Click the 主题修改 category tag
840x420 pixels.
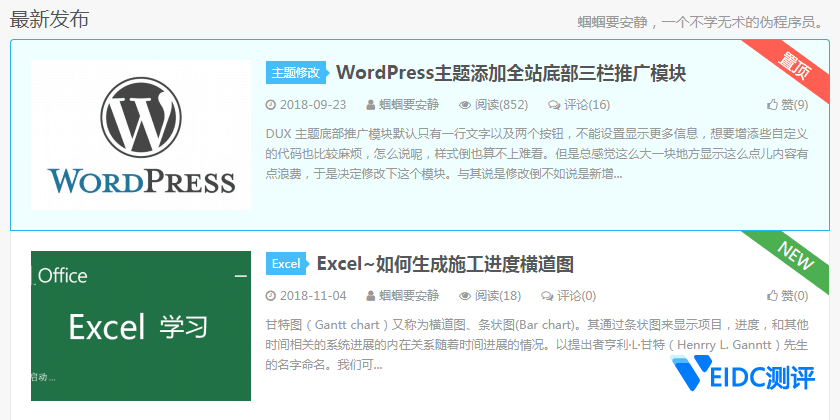(295, 73)
